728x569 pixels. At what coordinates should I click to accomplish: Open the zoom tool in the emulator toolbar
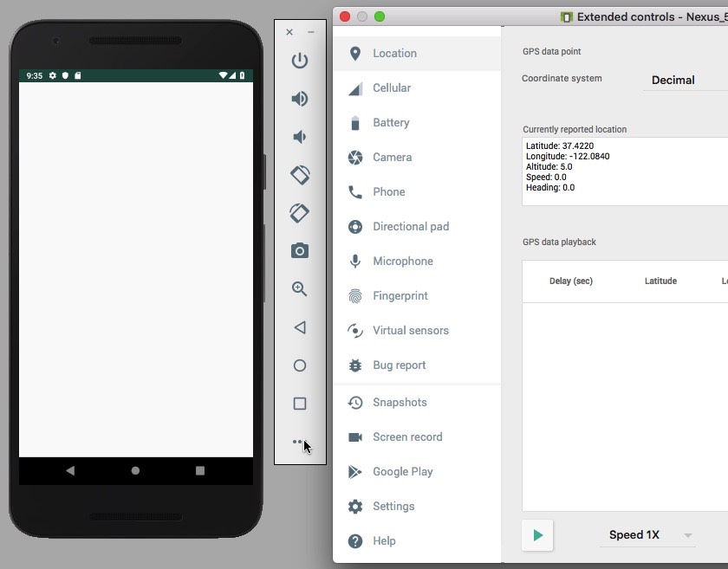(299, 288)
